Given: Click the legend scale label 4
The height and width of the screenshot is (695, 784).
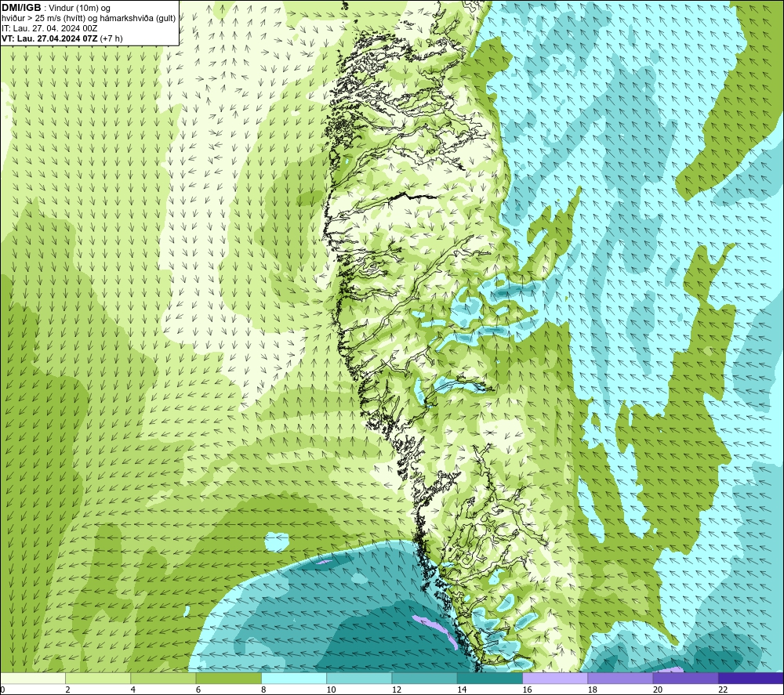Looking at the screenshot, I should (133, 690).
